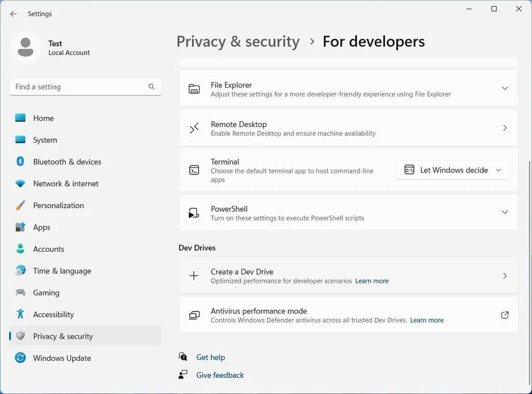Viewport: 532px width, 394px height.
Task: Expand the File Explorer settings section
Action: pyautogui.click(x=504, y=88)
